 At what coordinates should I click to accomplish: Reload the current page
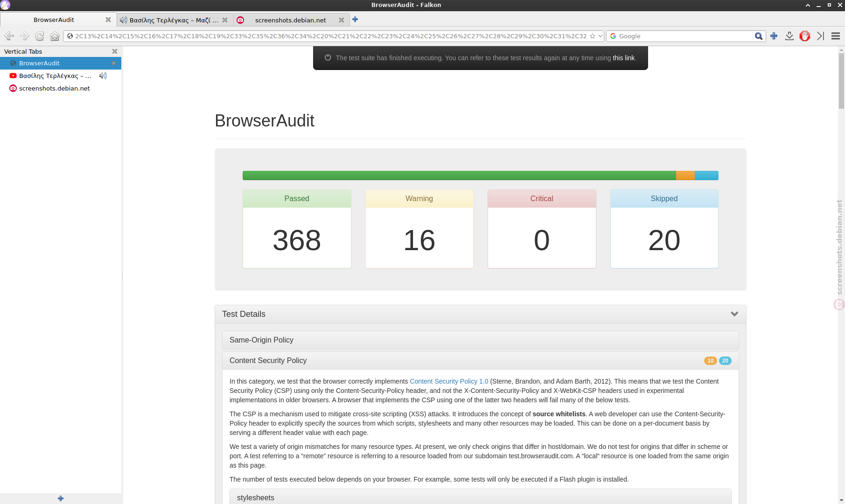point(40,36)
